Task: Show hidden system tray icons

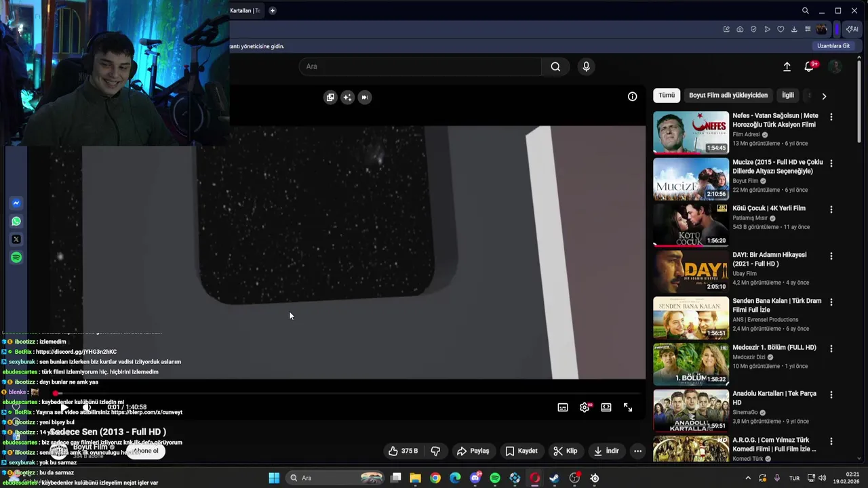Action: [748, 478]
